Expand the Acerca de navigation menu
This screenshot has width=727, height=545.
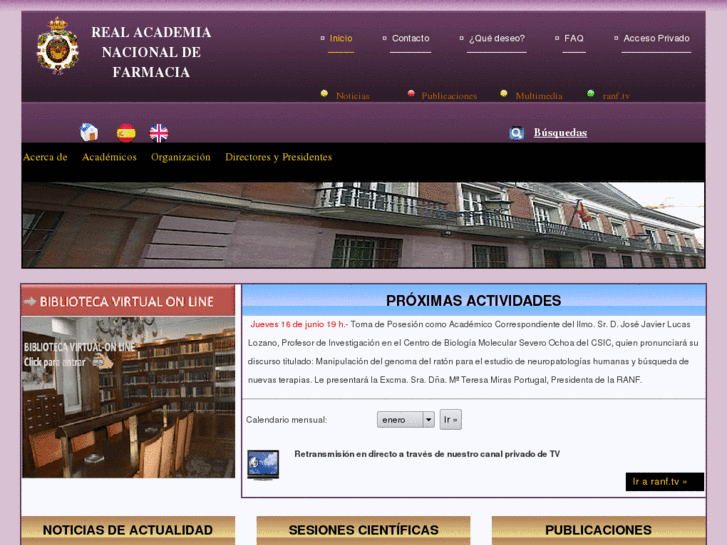[45, 157]
